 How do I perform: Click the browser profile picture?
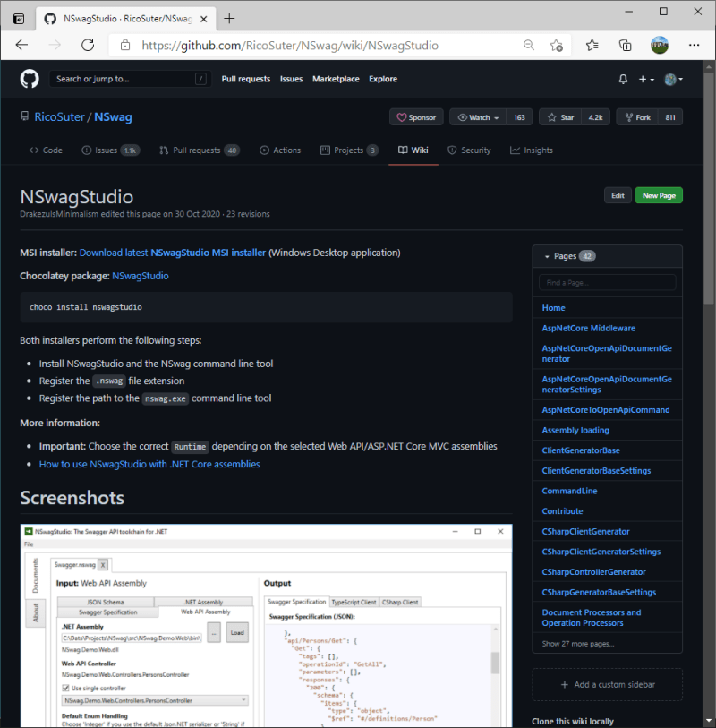tap(660, 45)
